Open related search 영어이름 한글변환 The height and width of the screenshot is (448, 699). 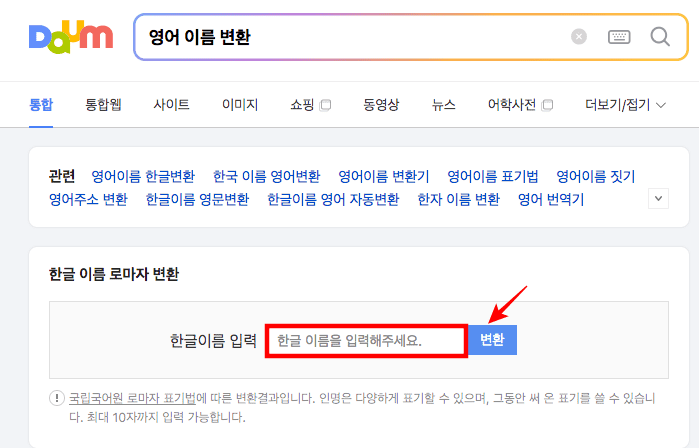[143, 177]
